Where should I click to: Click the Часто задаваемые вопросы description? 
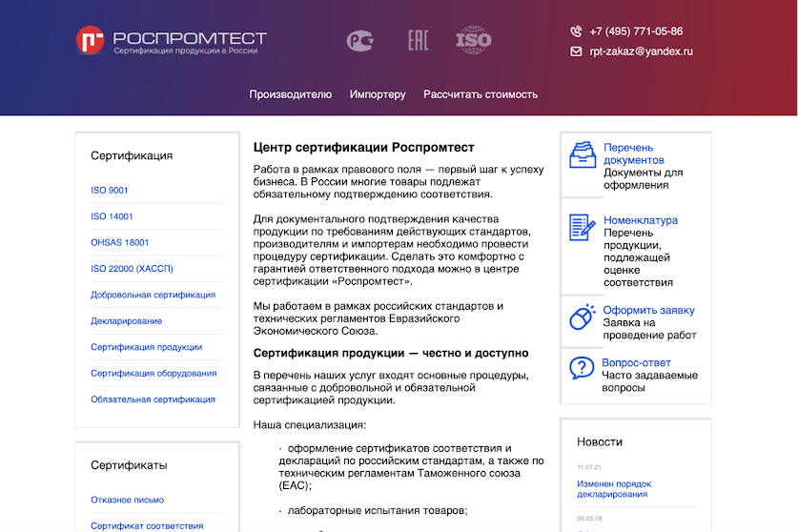click(x=650, y=381)
